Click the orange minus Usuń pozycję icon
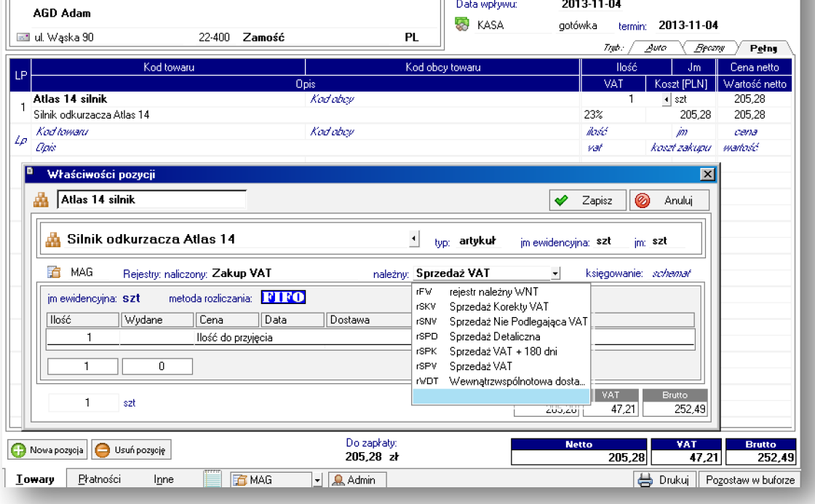The height and width of the screenshot is (504, 815). (x=103, y=450)
